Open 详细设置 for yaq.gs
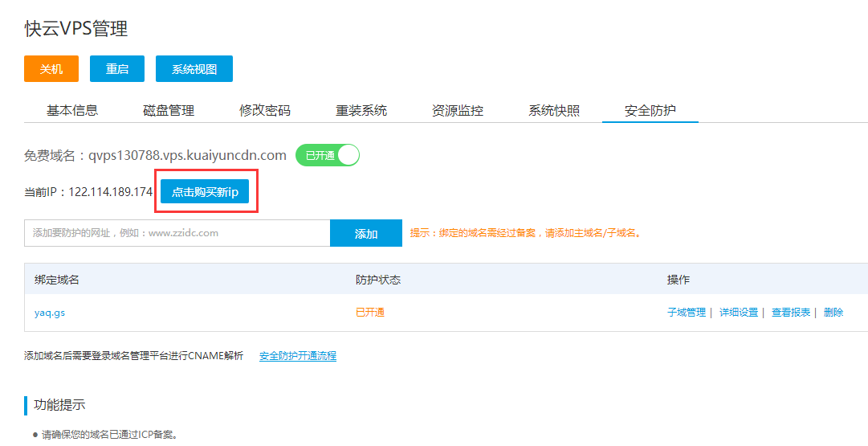868x446 pixels. [738, 313]
